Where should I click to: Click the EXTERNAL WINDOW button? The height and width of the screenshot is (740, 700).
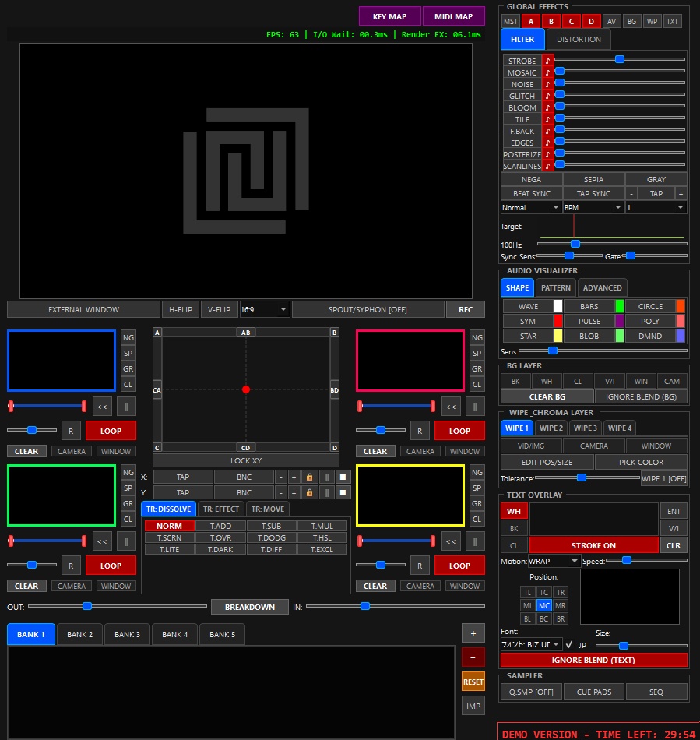[83, 309]
